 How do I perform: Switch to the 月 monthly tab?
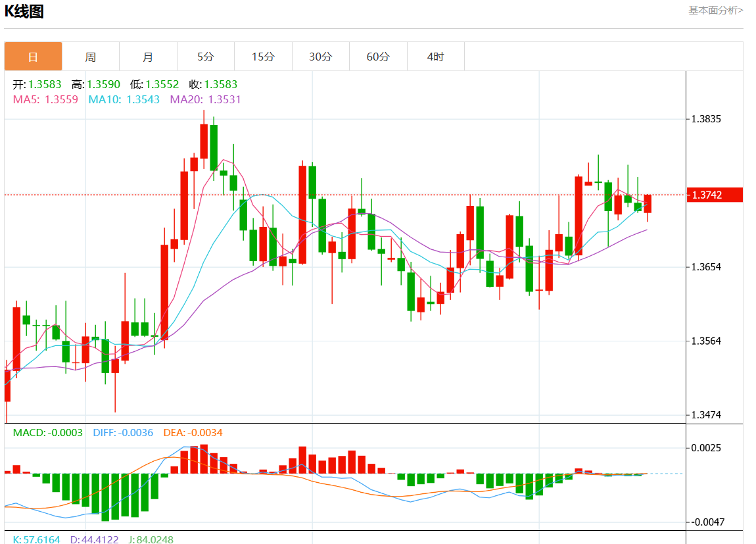pyautogui.click(x=148, y=57)
